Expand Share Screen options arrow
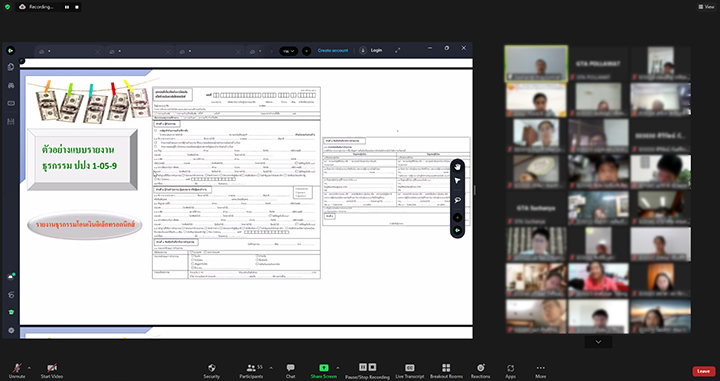The height and width of the screenshot is (381, 720). tap(338, 368)
